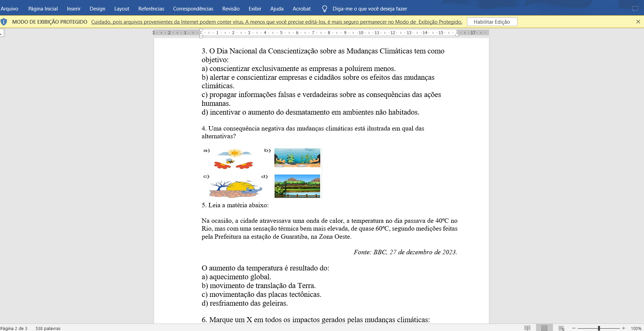
Task: Select the green forest river image (d)
Action: [297, 186]
